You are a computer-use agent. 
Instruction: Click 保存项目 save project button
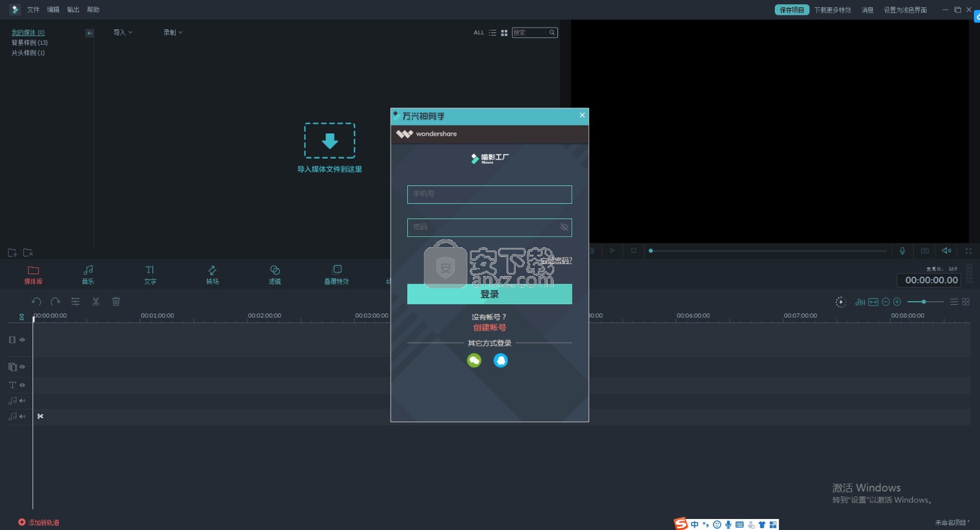pos(792,10)
